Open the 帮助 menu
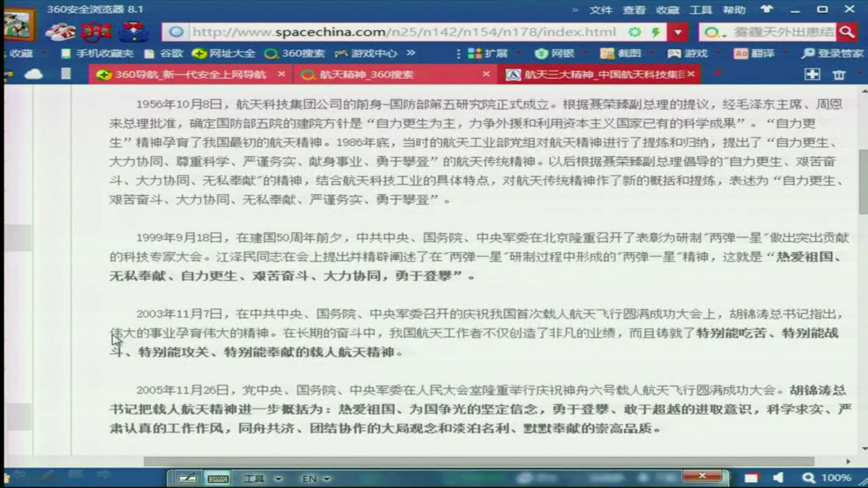This screenshot has width=868, height=488. click(x=734, y=10)
